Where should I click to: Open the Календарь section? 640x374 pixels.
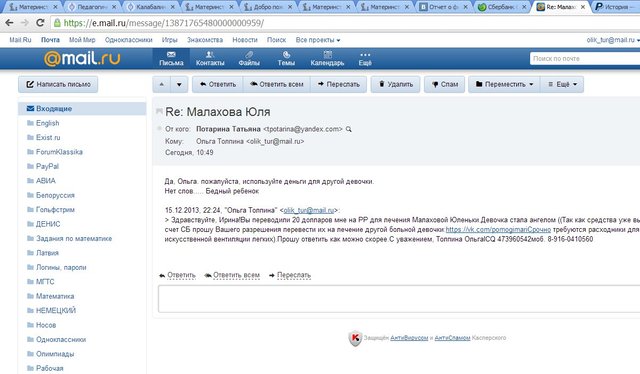click(327, 58)
